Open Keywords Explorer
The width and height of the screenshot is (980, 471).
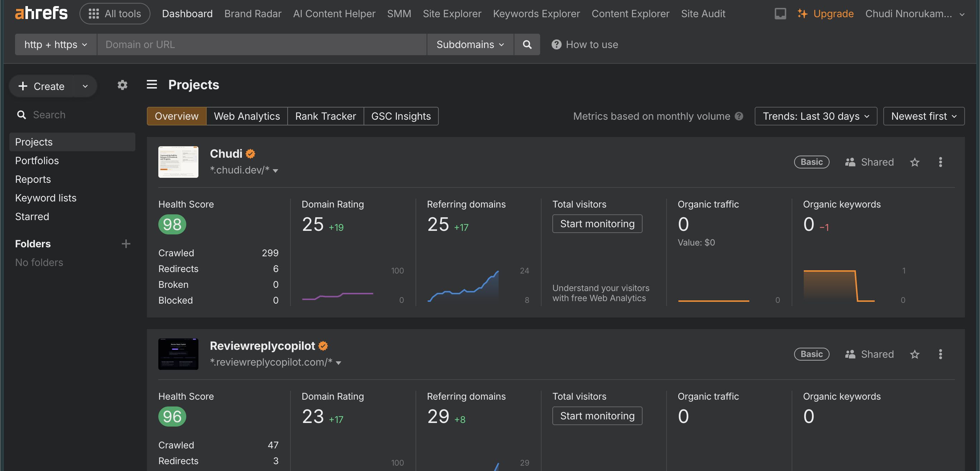(537, 14)
